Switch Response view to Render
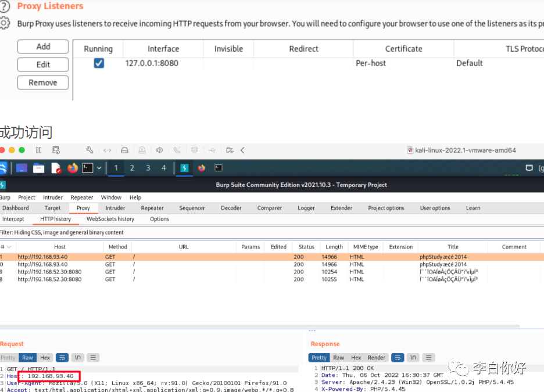Viewport: 544px width, 392px height. [x=377, y=357]
